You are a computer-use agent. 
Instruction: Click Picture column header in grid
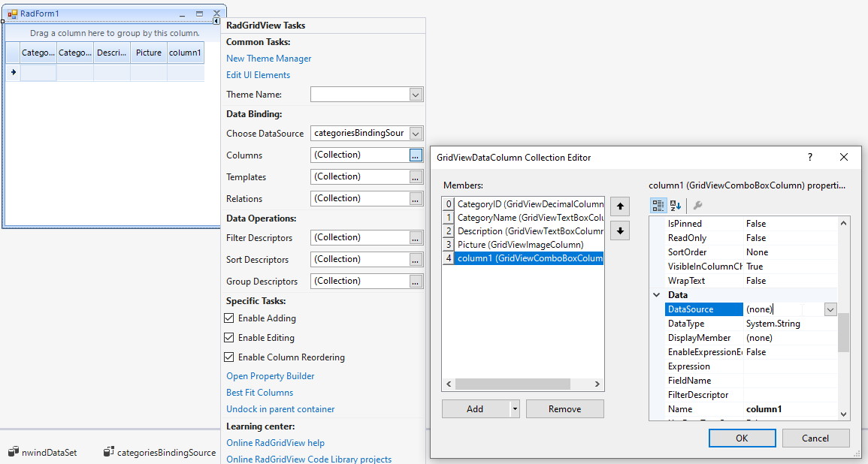[149, 53]
